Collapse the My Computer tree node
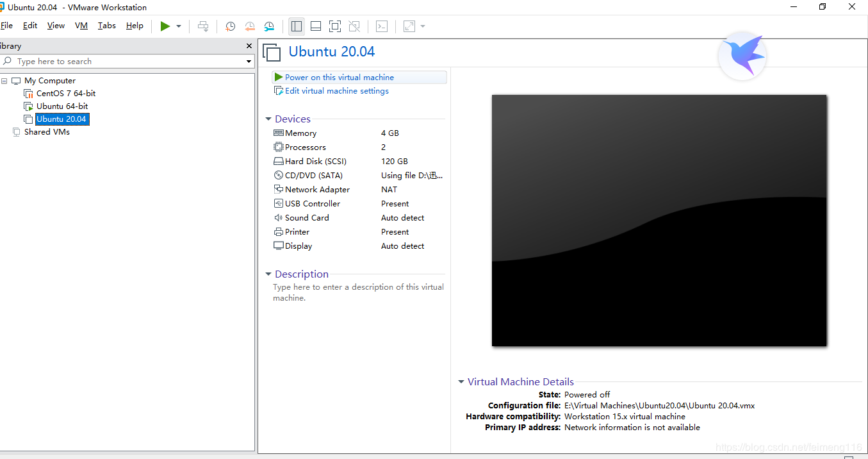Image resolution: width=868 pixels, height=459 pixels. (4, 81)
